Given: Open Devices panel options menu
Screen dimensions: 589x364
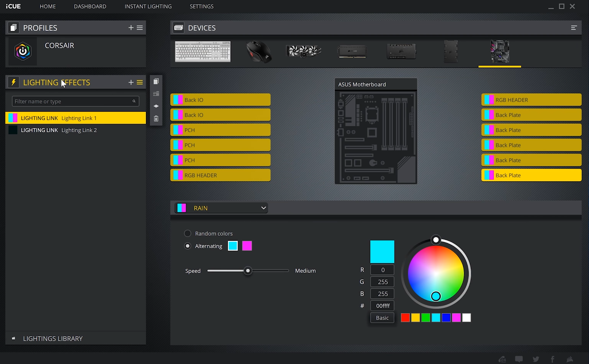Looking at the screenshot, I should tap(574, 28).
